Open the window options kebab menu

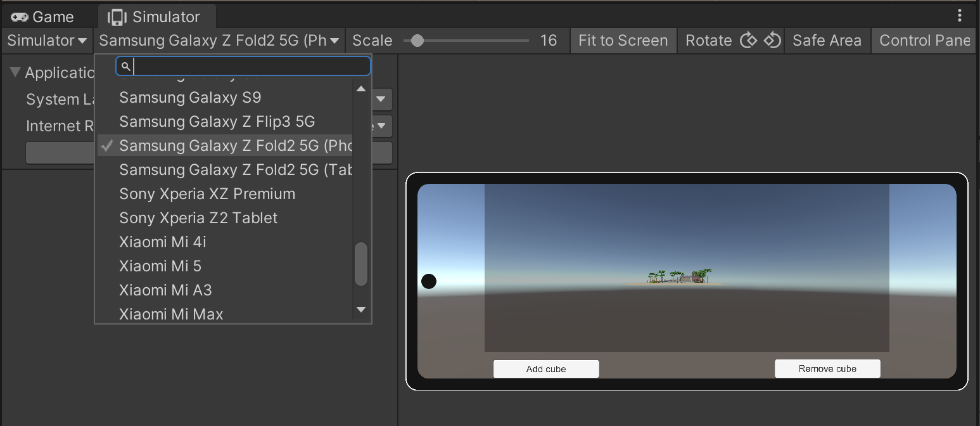tap(961, 16)
